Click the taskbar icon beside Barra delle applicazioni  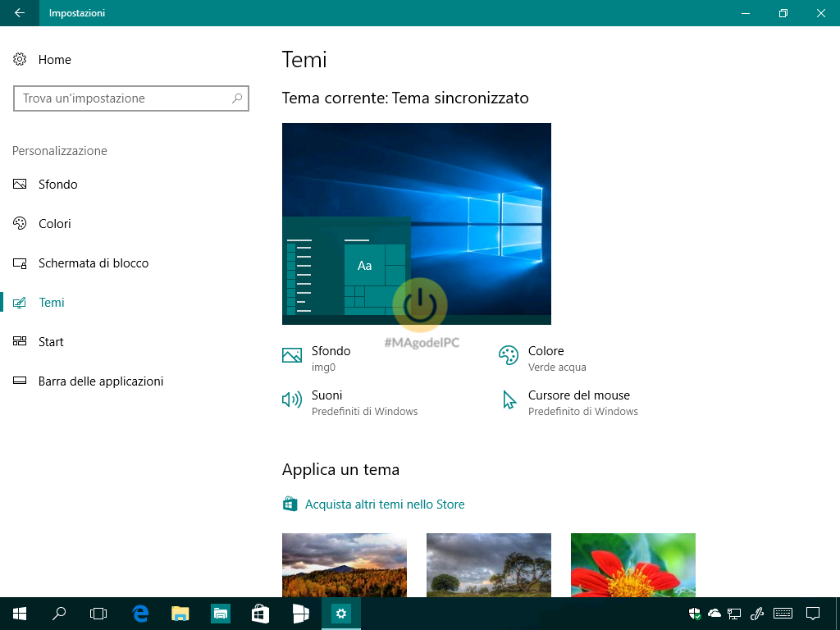(20, 381)
